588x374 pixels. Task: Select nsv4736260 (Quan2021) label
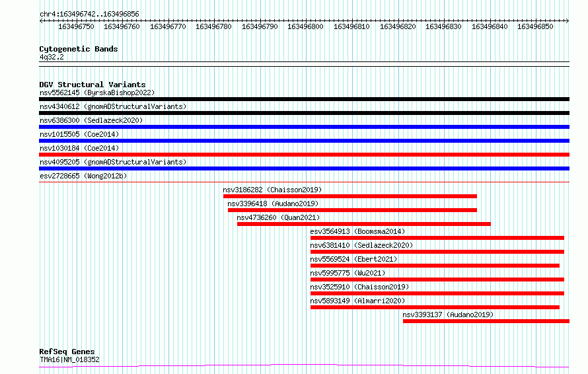tap(278, 217)
